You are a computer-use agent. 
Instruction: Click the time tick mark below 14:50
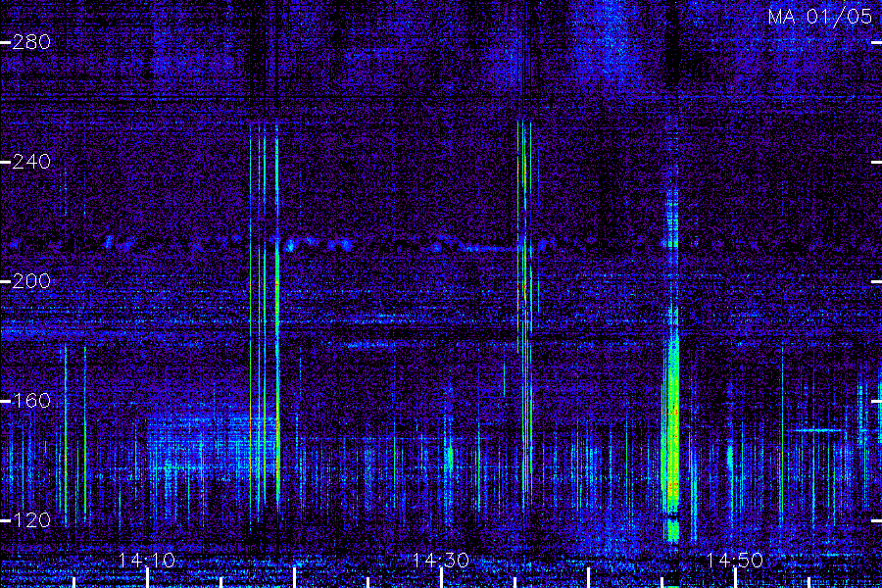pos(736,578)
